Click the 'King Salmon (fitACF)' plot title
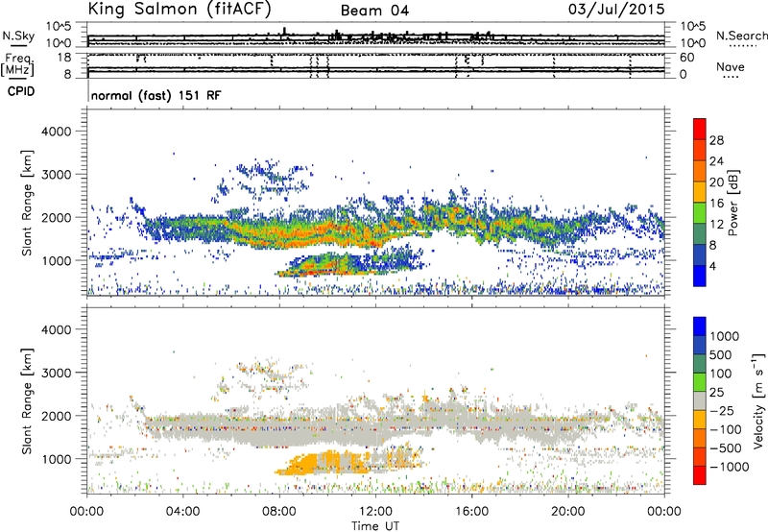The width and height of the screenshot is (768, 532). click(x=180, y=10)
